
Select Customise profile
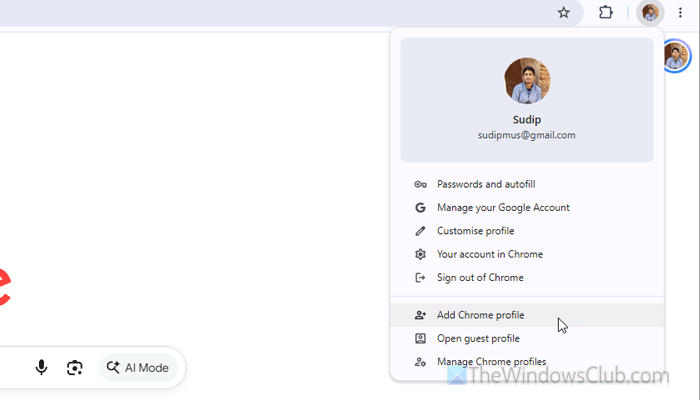pos(527,231)
